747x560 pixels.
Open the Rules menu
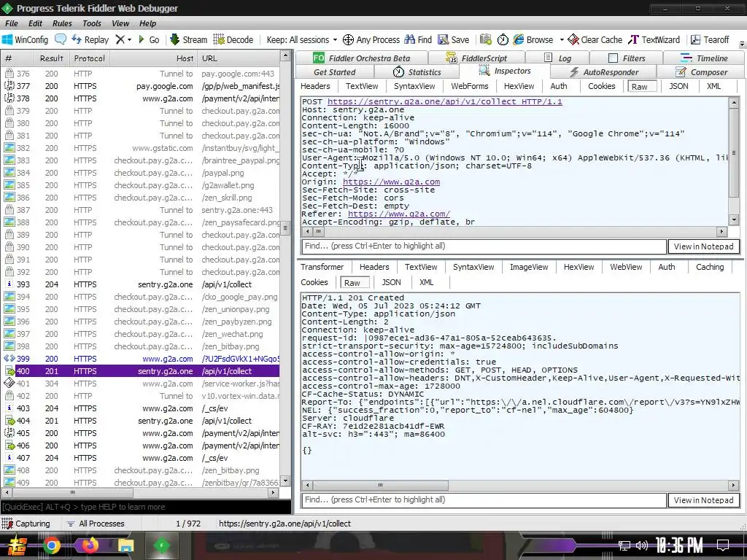click(x=62, y=23)
